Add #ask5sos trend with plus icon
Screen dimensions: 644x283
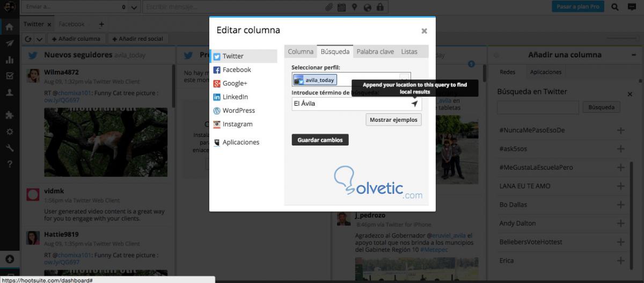pos(621,149)
